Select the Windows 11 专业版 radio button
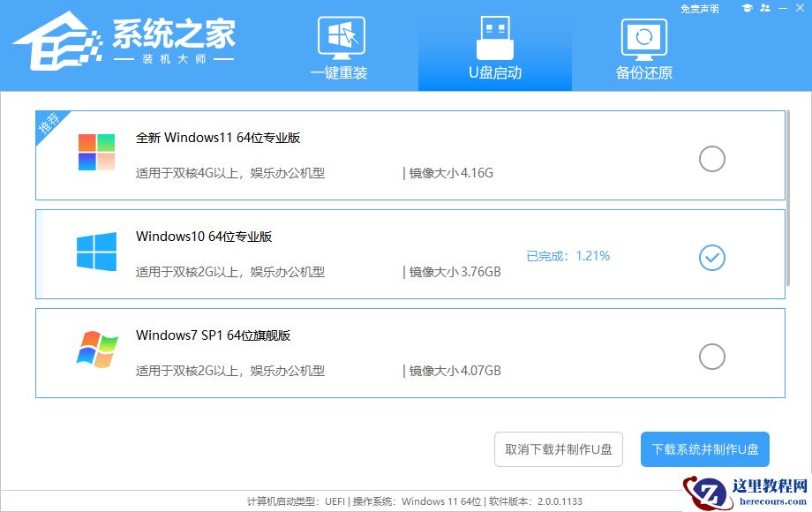This screenshot has width=812, height=512. point(710,159)
